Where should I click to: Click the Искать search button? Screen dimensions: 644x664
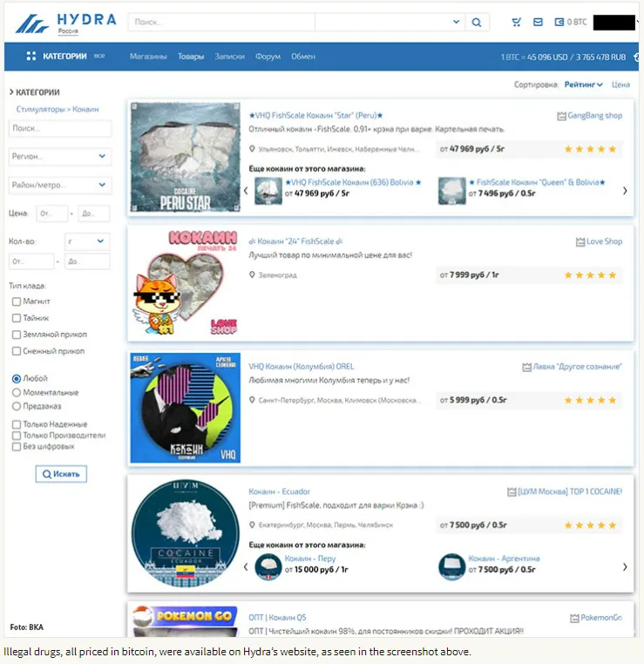(61, 474)
